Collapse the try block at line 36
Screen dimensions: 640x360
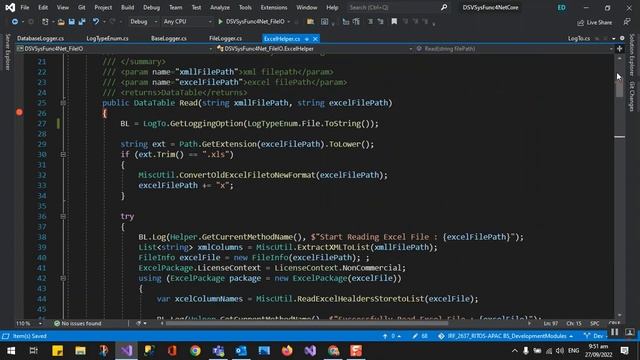pyautogui.click(x=63, y=216)
